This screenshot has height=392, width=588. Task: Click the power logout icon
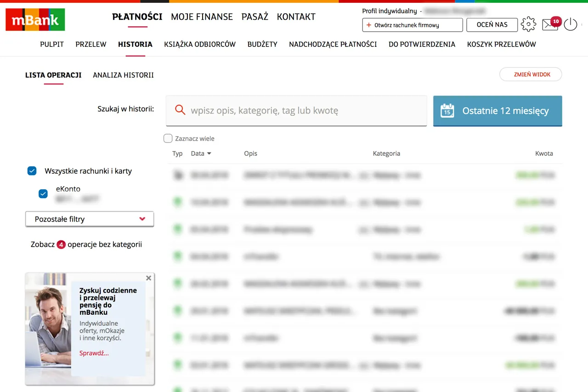point(570,24)
